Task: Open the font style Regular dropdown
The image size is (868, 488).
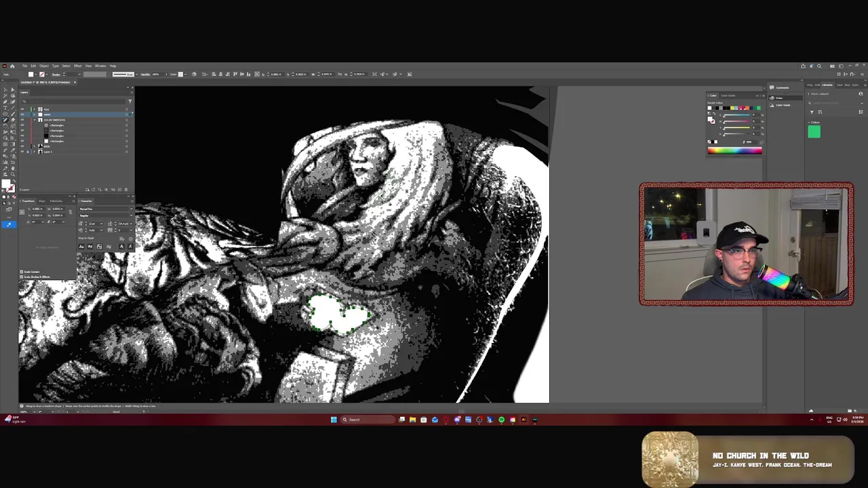Action: coord(132,216)
